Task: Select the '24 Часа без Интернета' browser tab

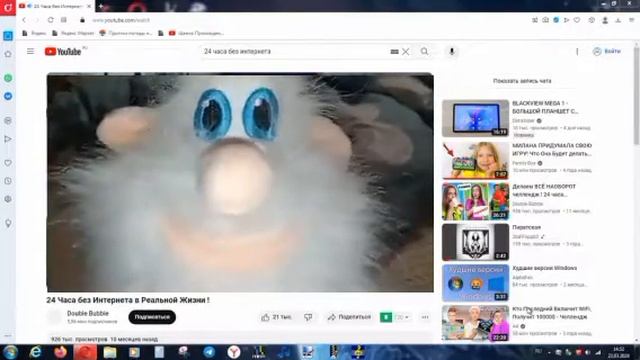Action: tap(55, 6)
